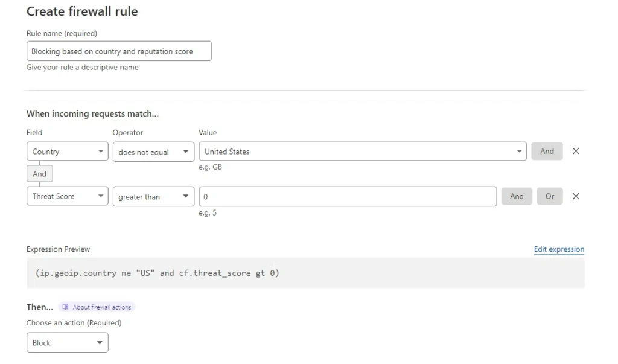Click the Threat Score value input field
This screenshot has height=364, width=618.
coord(348,196)
